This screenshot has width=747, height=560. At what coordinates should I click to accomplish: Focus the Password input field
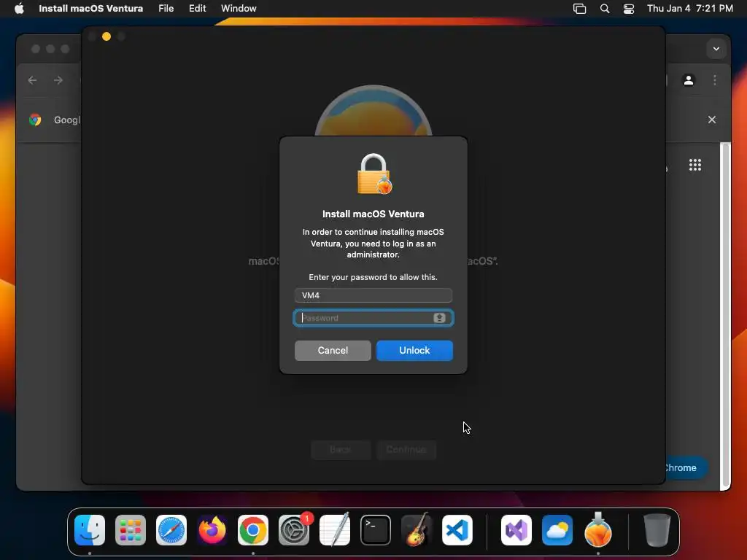[373, 318]
